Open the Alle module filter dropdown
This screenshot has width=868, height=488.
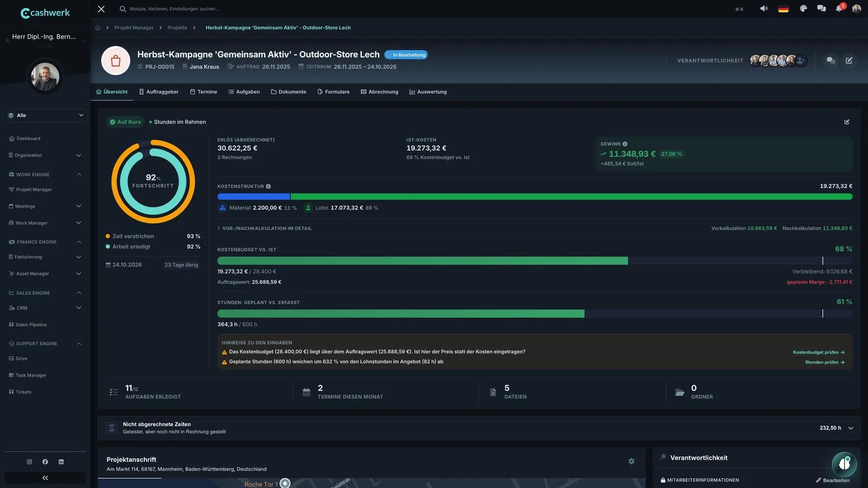pyautogui.click(x=45, y=115)
